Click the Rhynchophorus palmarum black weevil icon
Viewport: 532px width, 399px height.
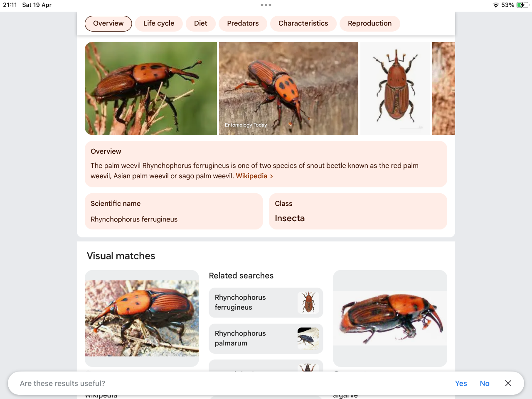(308, 339)
